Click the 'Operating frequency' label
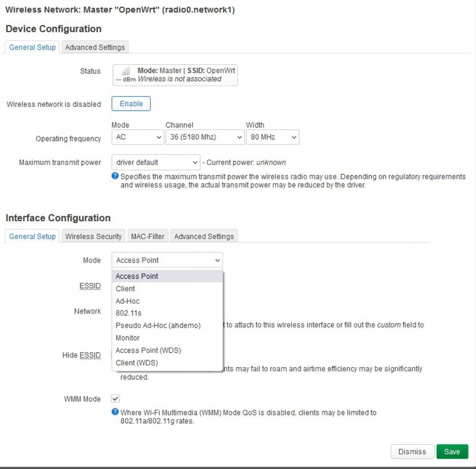This screenshot has width=476, height=469. (68, 139)
